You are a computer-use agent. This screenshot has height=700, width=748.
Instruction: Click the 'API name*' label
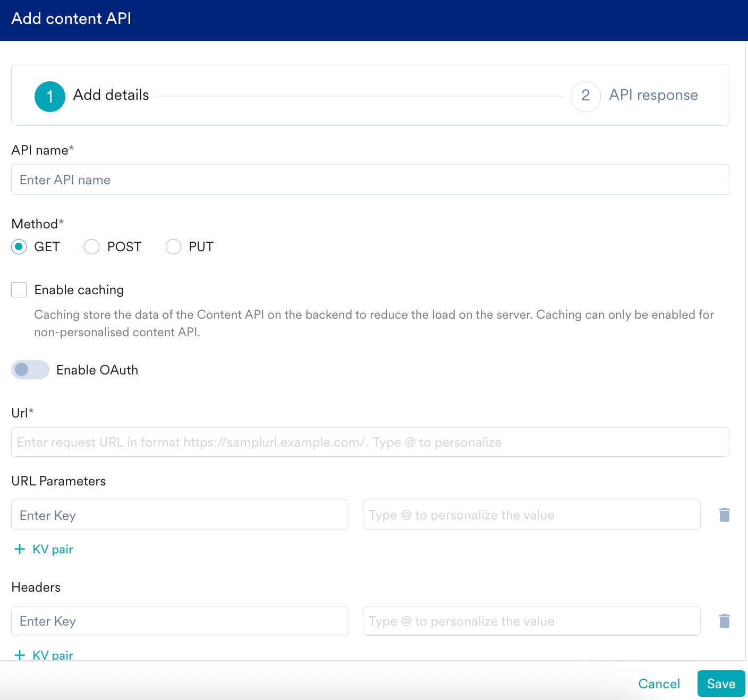pyautogui.click(x=42, y=150)
